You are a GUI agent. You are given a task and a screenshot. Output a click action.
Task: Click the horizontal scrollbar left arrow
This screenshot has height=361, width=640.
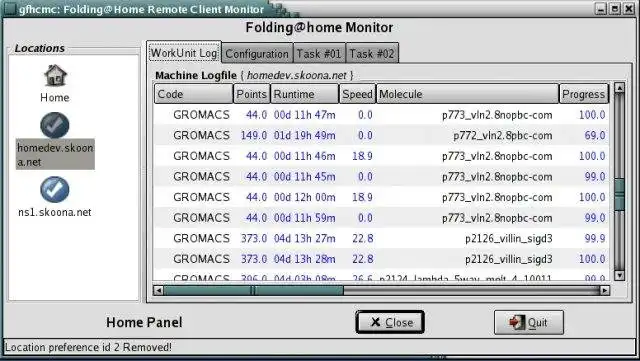(158, 290)
